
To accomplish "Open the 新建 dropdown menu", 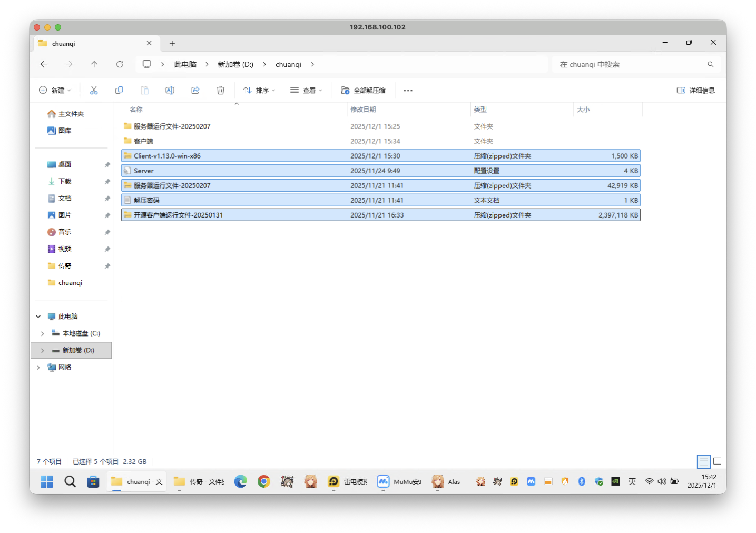I will [55, 91].
